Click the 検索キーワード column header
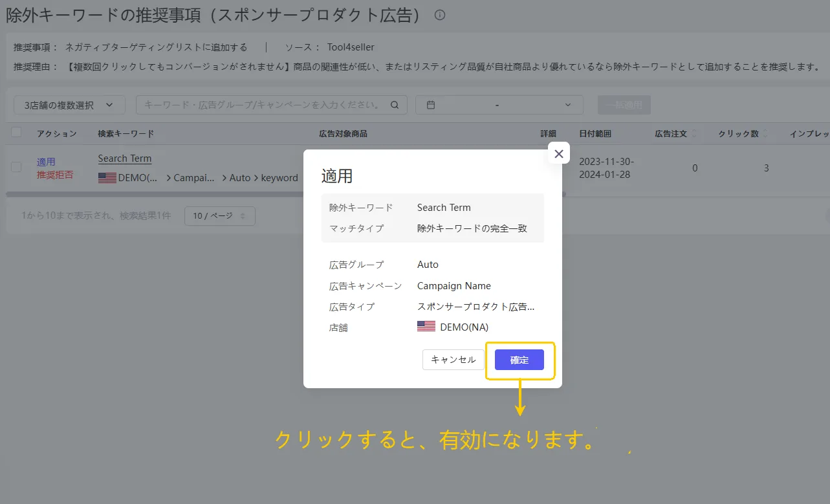830x504 pixels. [126, 134]
